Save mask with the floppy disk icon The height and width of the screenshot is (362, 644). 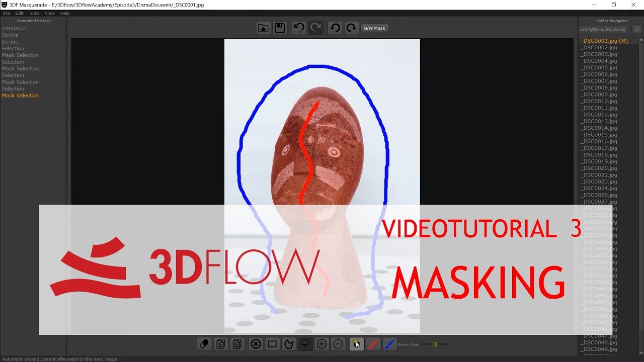click(280, 28)
